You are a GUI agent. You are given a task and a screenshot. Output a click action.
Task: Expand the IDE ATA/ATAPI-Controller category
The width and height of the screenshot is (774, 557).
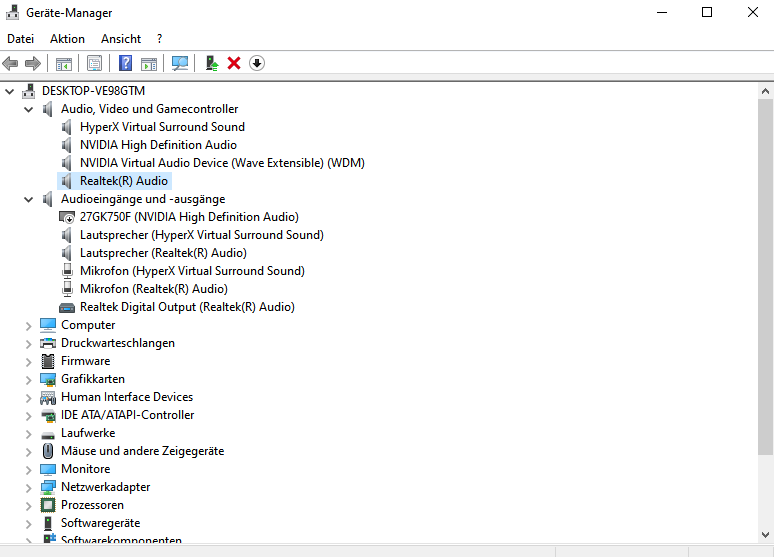pos(29,416)
